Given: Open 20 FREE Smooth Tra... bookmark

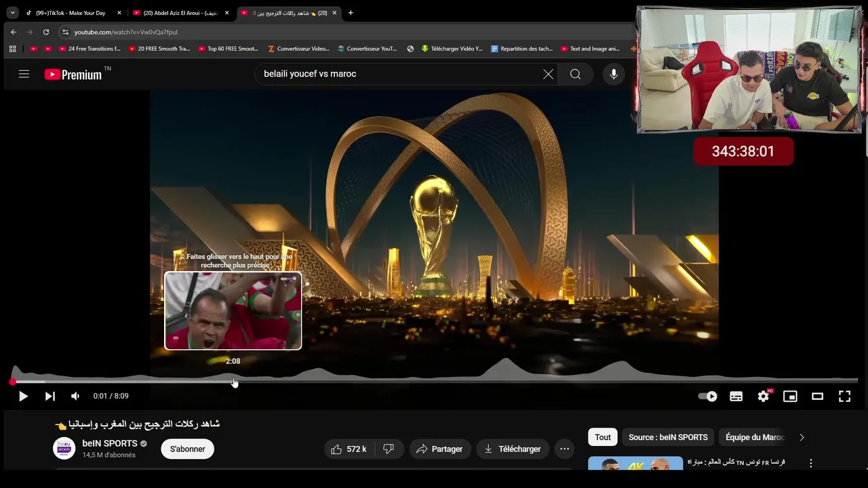Looking at the screenshot, I should pos(159,49).
